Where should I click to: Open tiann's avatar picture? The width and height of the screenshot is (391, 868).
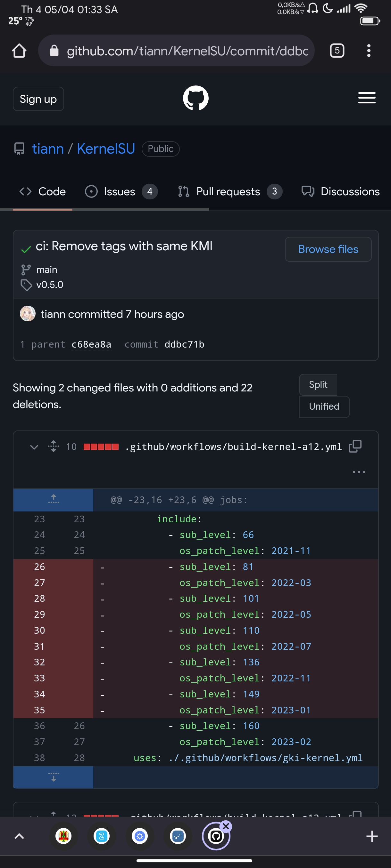coord(27,313)
